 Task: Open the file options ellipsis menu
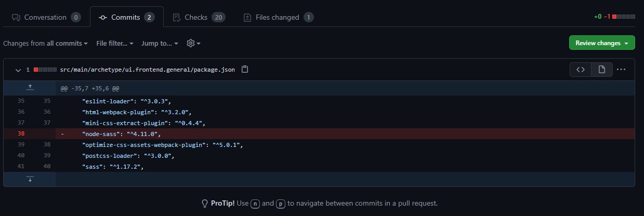[x=621, y=69]
